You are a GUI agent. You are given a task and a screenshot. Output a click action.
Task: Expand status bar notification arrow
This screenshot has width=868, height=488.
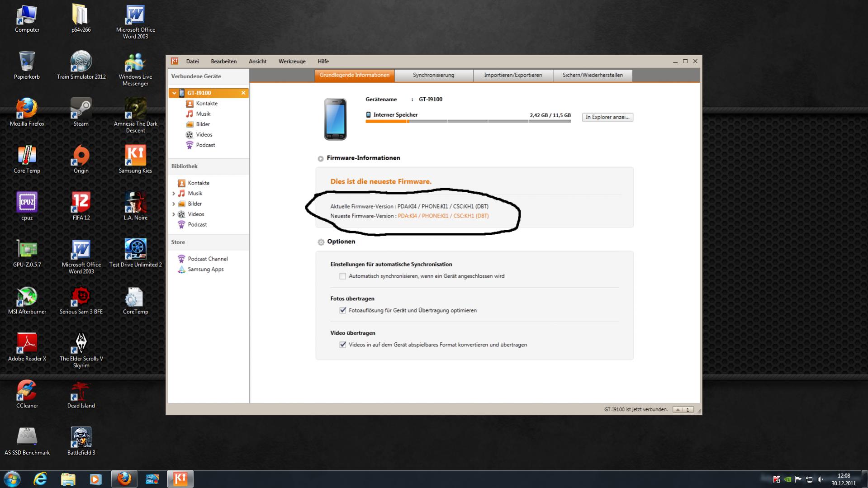(678, 410)
